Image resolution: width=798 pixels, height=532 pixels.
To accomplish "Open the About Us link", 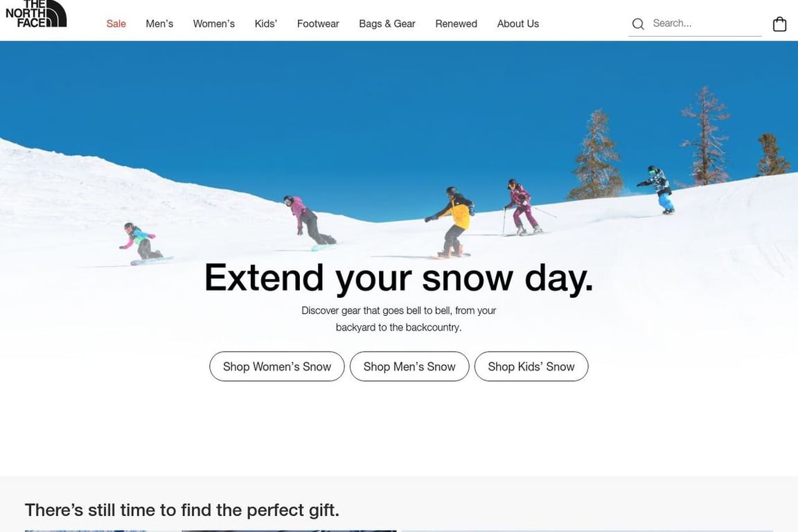I will [518, 24].
